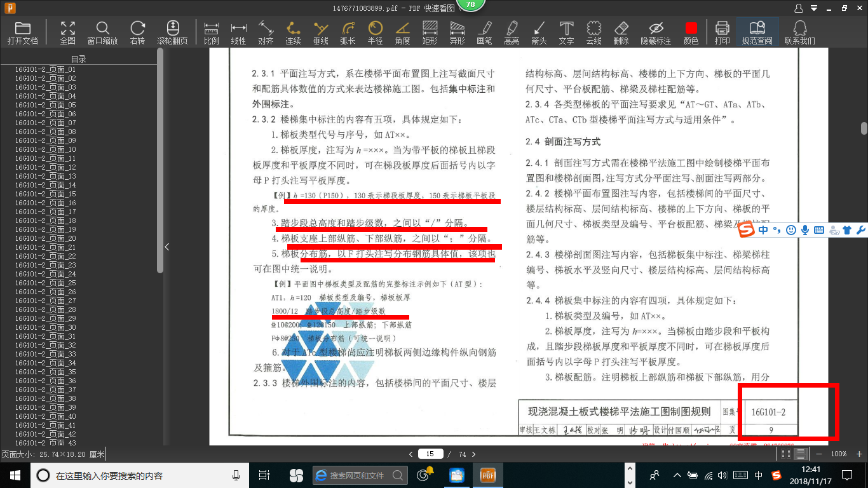Viewport: 868px width, 488px height.
Task: Click the Sogou toolbar keyboard icon
Action: 819,230
